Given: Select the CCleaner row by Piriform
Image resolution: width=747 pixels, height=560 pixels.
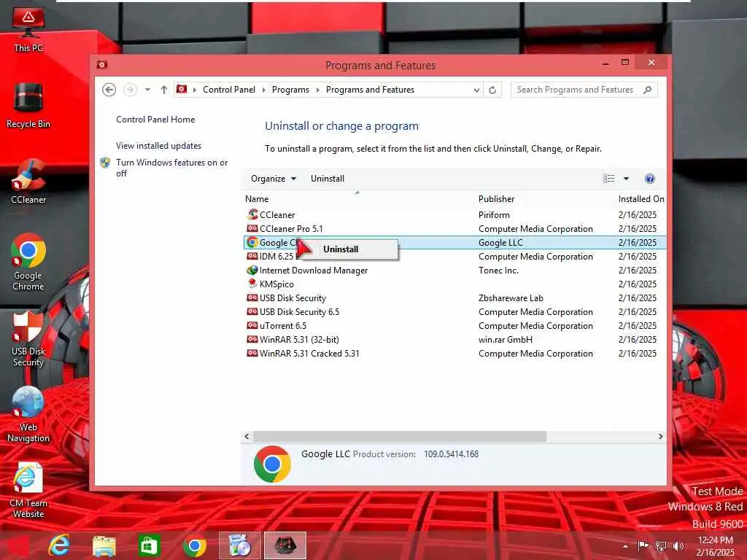Looking at the screenshot, I should click(x=454, y=215).
